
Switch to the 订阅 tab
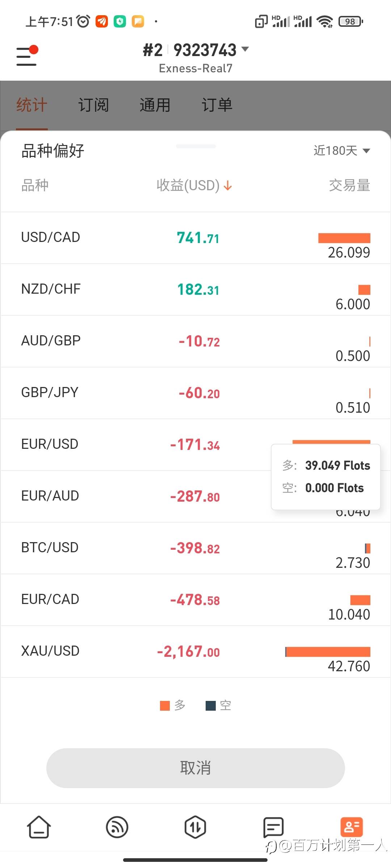[x=93, y=105]
